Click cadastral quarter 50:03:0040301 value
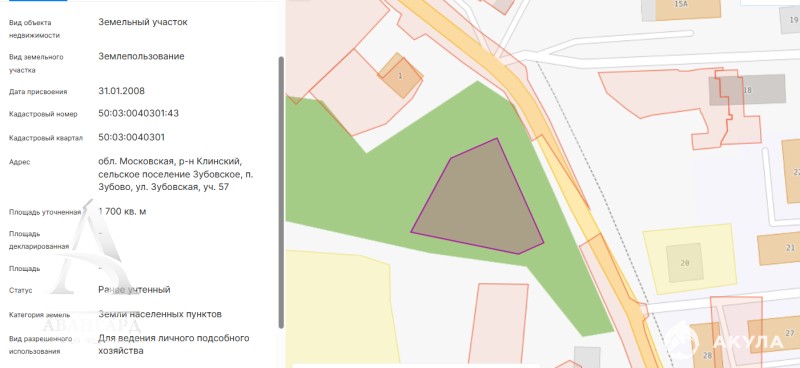Viewport: 800px width, 368px height. click(132, 137)
